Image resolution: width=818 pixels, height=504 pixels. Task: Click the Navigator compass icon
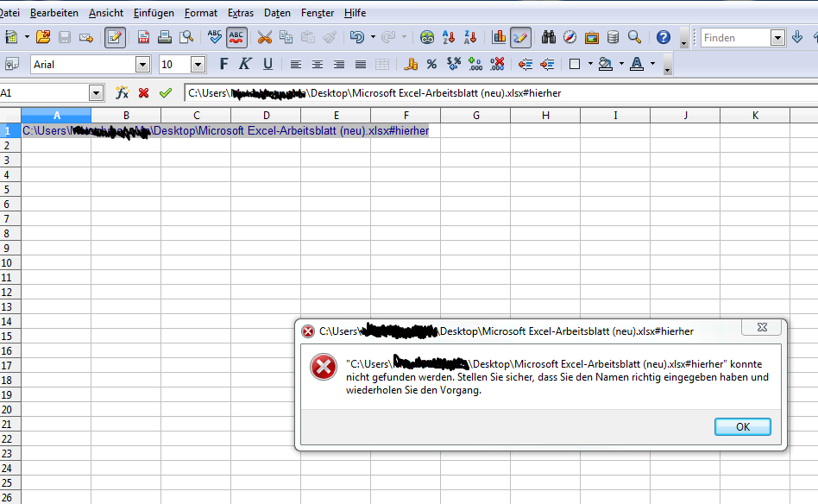pyautogui.click(x=569, y=37)
